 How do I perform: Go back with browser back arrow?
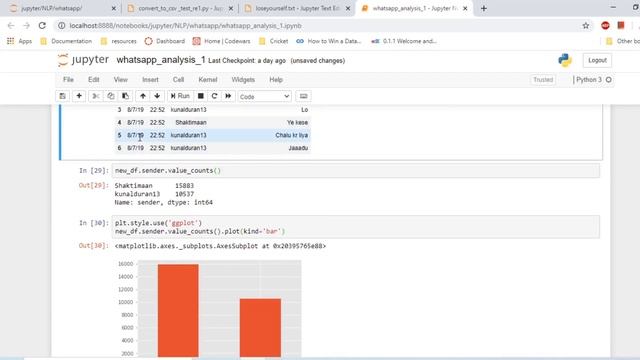(x=11, y=26)
